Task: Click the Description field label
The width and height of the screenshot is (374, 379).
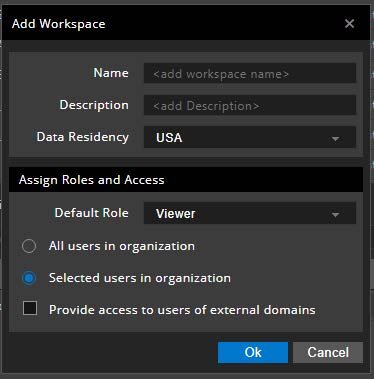Action: tap(94, 105)
